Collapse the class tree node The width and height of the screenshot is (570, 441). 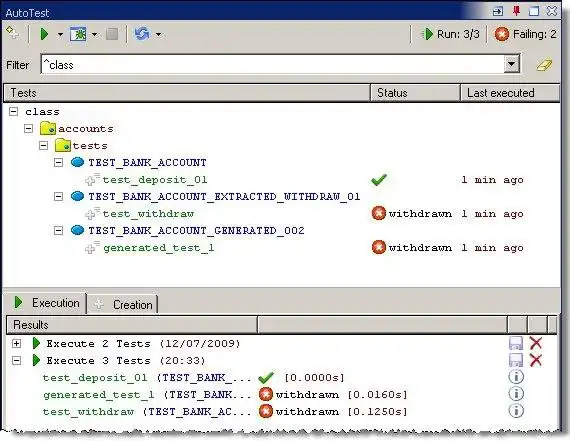pos(13,111)
